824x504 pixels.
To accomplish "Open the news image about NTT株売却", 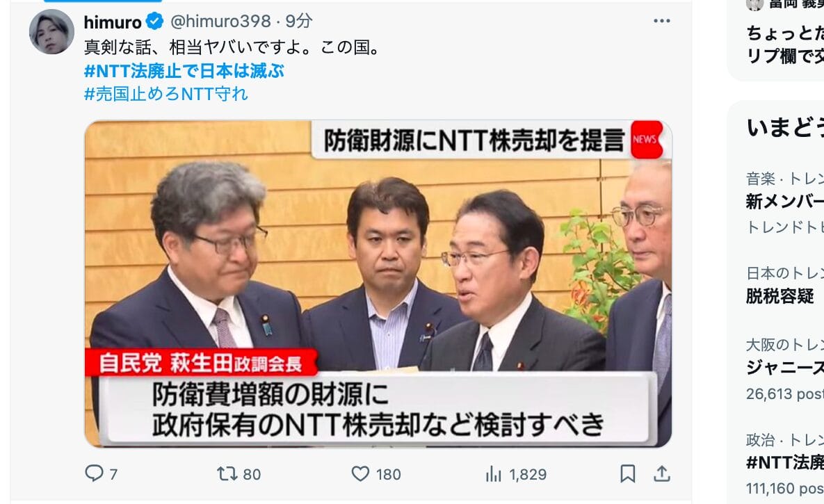I will 378,284.
